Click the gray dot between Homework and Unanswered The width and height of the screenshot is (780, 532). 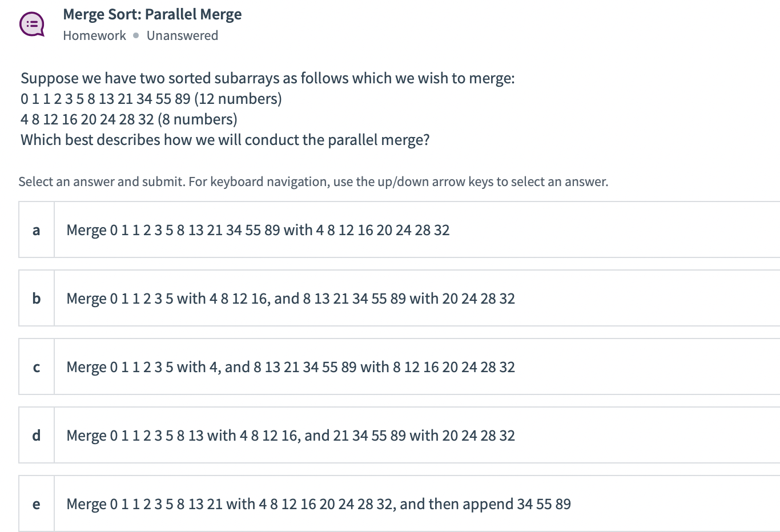coord(135,35)
